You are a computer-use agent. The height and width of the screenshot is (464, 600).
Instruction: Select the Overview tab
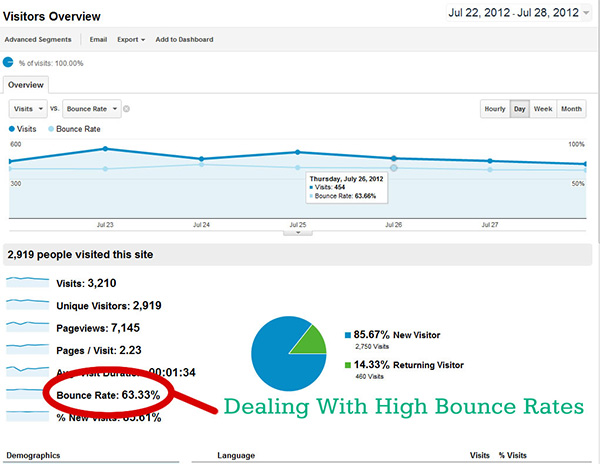(26, 85)
